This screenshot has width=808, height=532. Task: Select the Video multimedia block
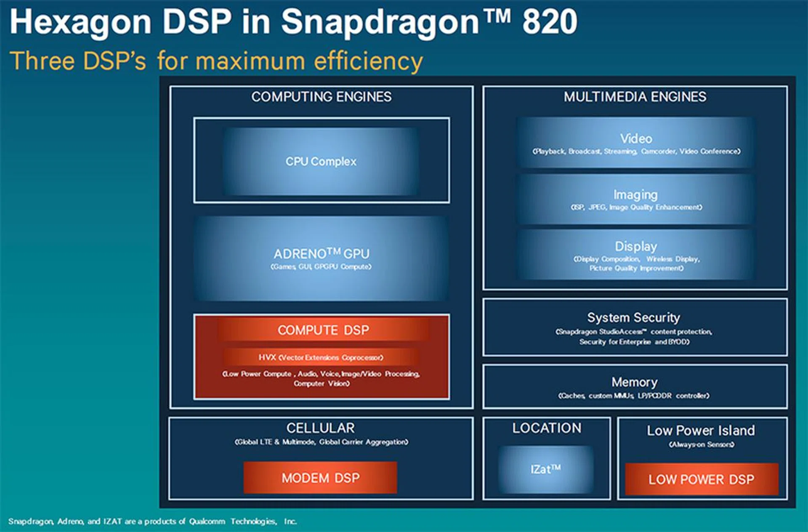635,143
